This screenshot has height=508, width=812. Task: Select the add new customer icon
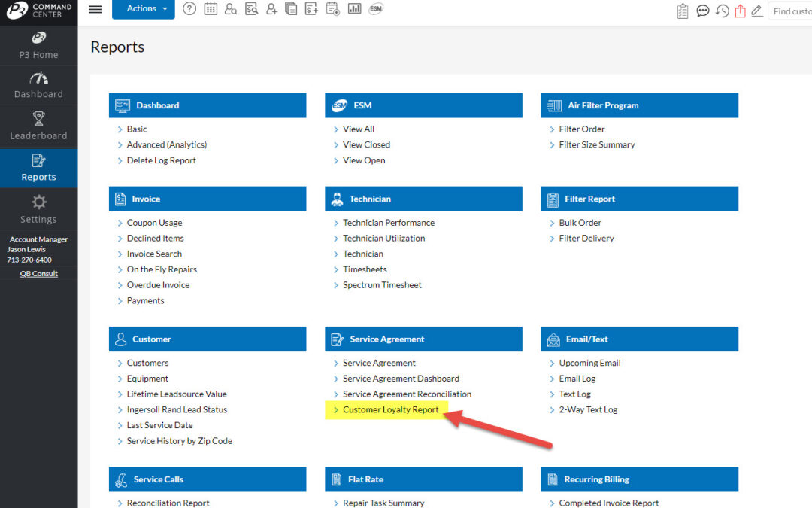coord(272,9)
